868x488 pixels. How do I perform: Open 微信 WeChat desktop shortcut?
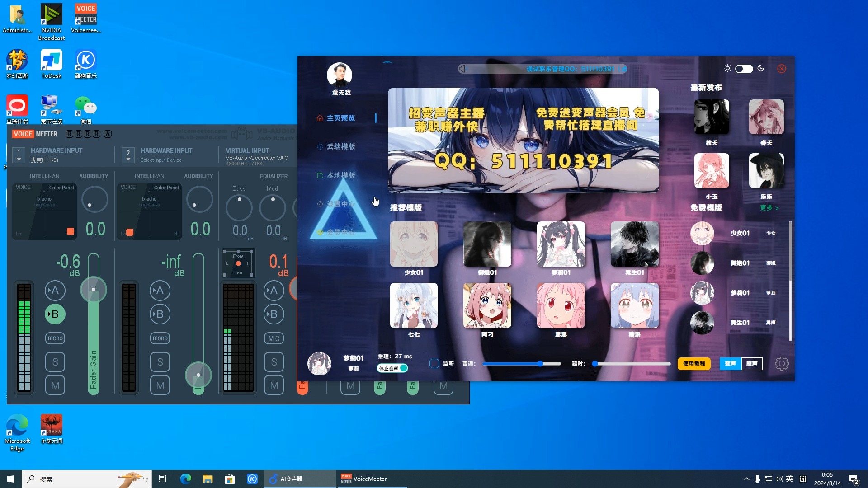click(86, 110)
